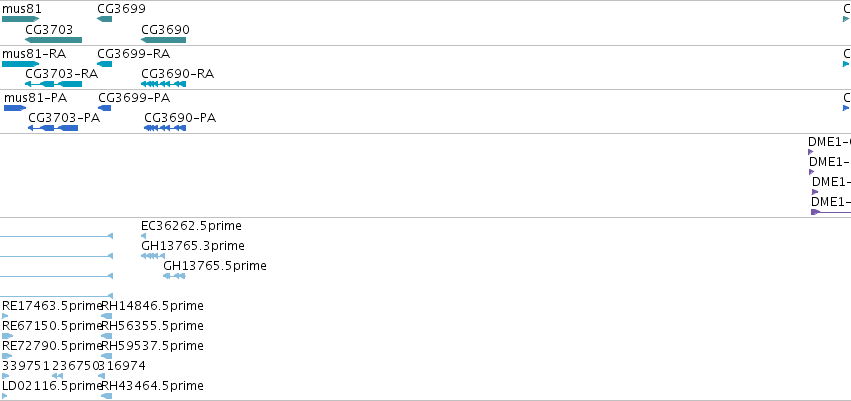Select the mus81-PA protein glyph

tap(15, 108)
